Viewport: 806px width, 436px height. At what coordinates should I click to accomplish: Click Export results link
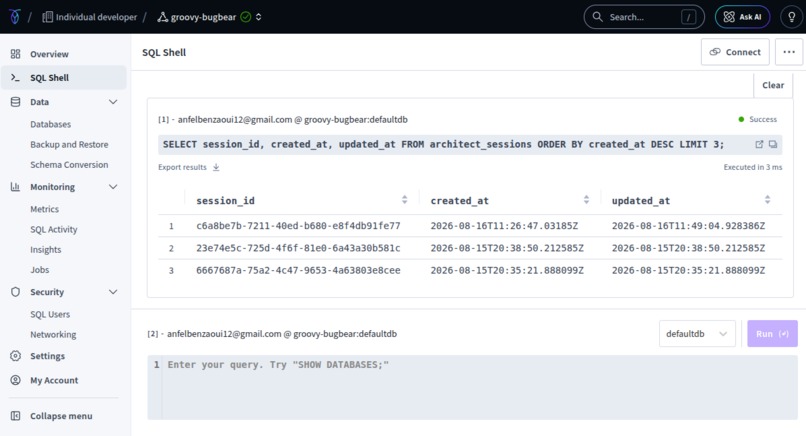[x=182, y=167]
